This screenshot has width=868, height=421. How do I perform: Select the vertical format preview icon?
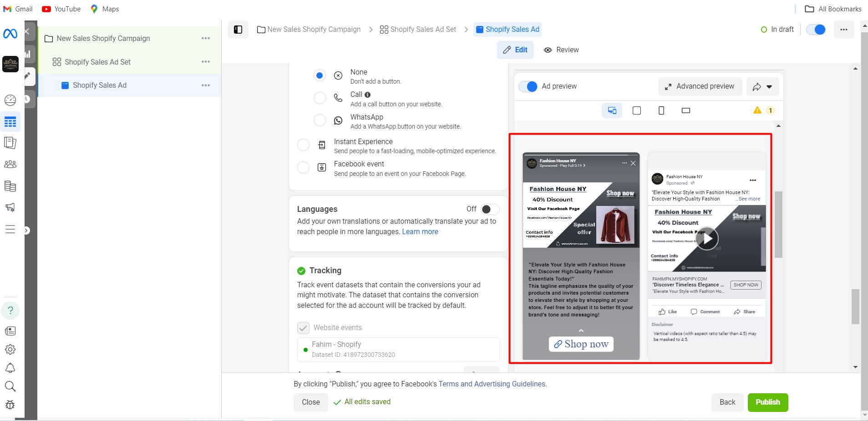click(661, 110)
